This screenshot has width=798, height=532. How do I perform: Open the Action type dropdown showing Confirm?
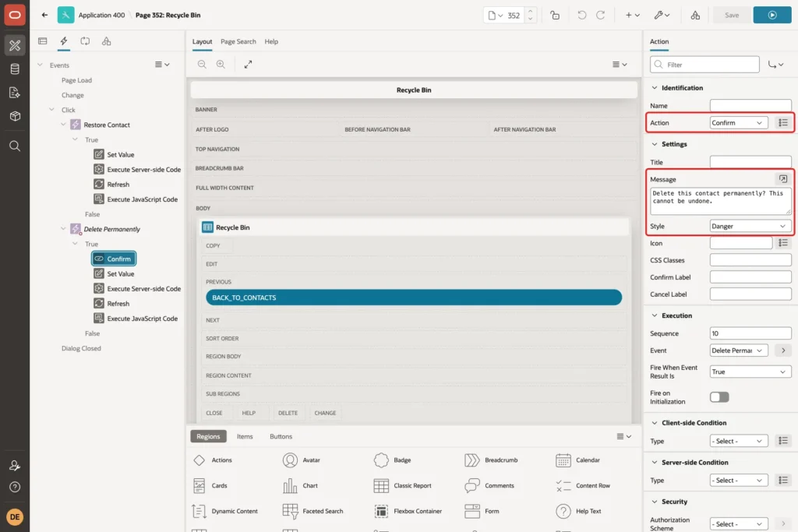pos(739,122)
